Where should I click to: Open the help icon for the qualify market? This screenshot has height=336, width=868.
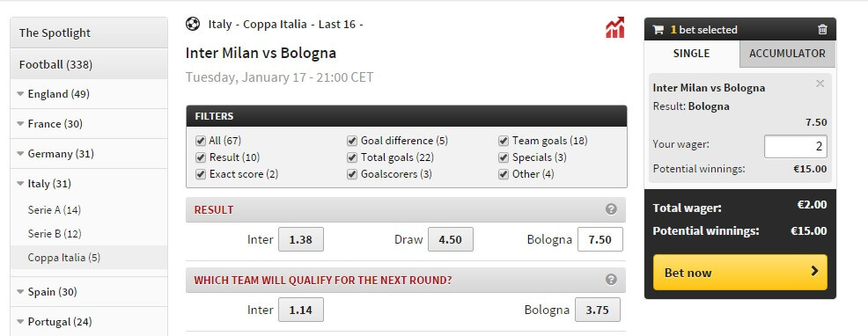(x=611, y=280)
